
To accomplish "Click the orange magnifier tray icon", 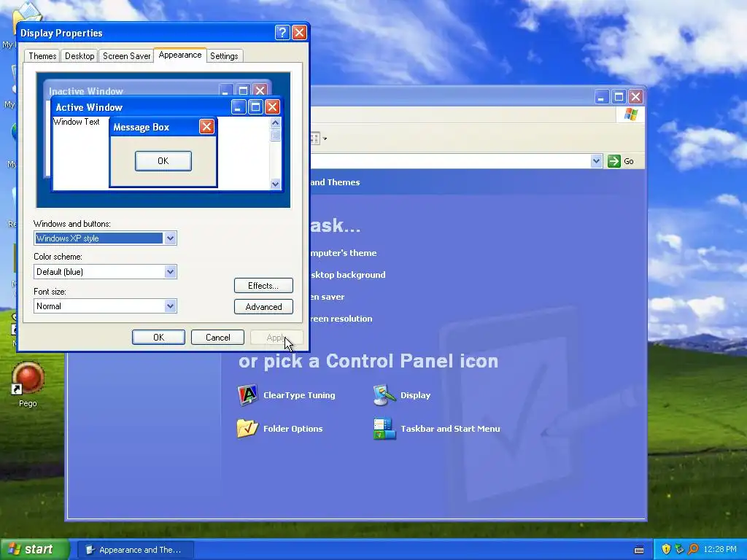I will [x=693, y=549].
